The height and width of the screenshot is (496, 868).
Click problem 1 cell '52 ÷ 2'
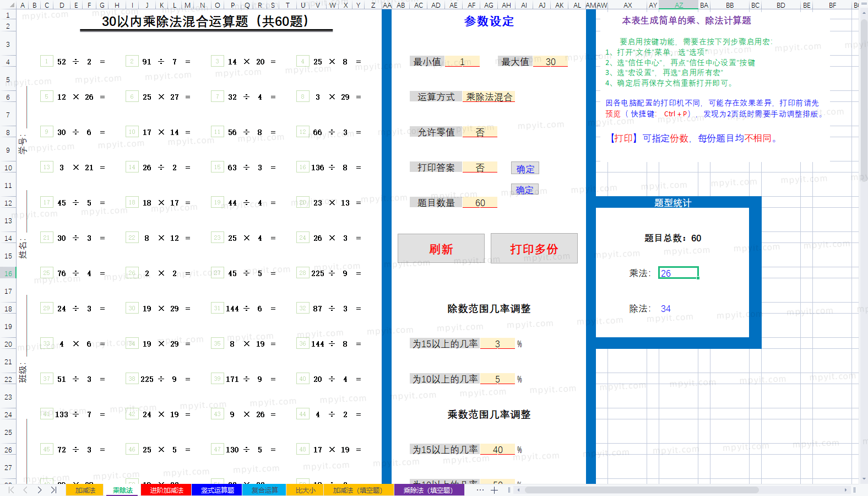click(x=75, y=62)
